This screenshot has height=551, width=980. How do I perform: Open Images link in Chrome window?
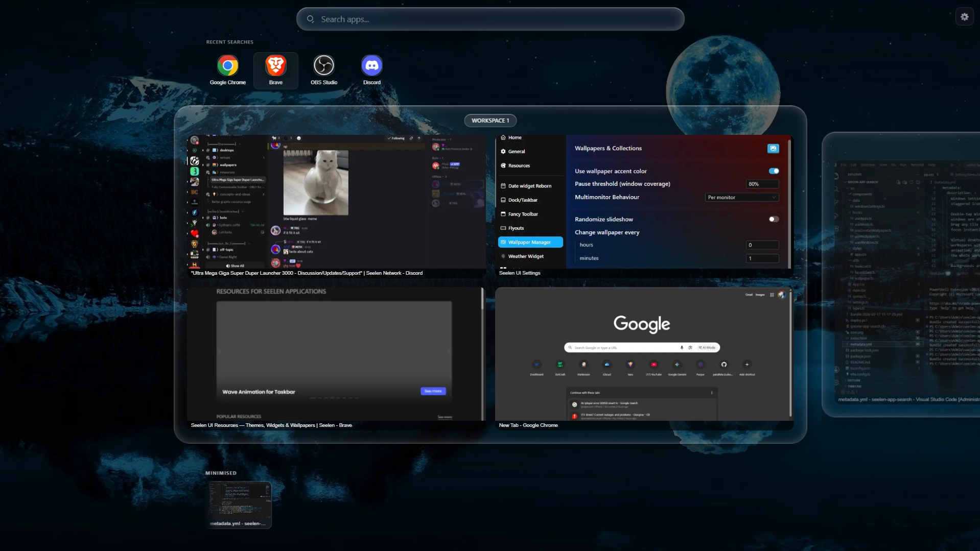(x=760, y=295)
